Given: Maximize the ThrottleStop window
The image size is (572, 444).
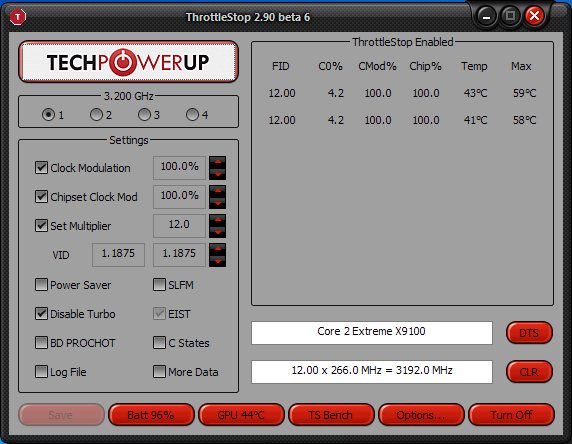Looking at the screenshot, I should tap(510, 16).
